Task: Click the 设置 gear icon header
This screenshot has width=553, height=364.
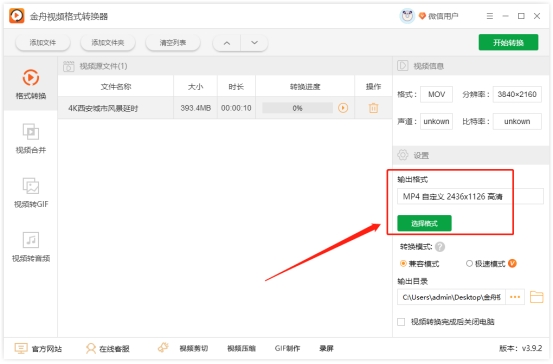Action: click(402, 155)
